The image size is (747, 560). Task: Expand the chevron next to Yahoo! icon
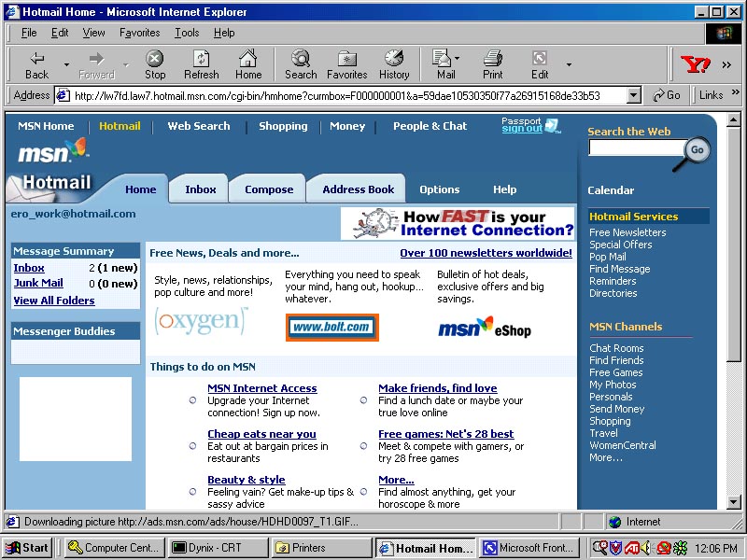pos(726,64)
